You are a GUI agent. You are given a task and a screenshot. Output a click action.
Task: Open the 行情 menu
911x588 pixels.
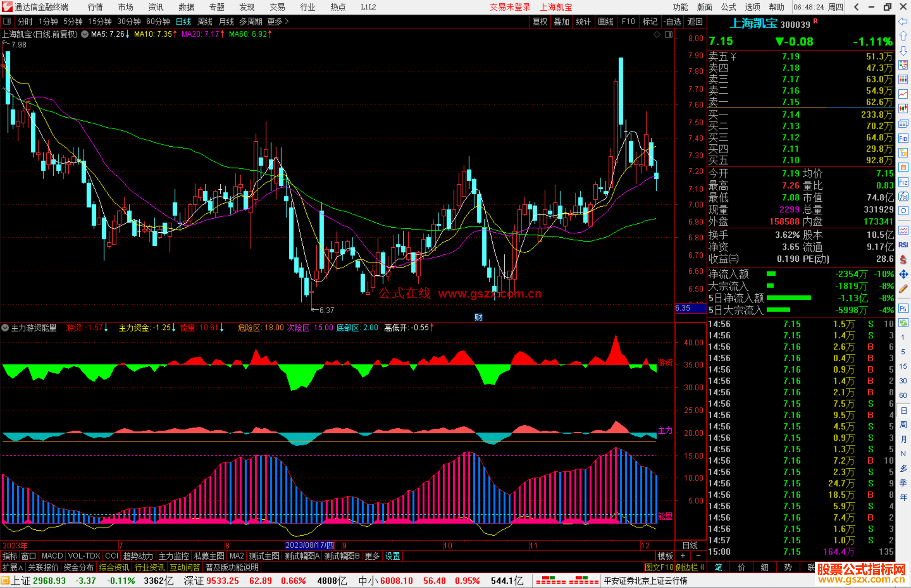point(95,7)
